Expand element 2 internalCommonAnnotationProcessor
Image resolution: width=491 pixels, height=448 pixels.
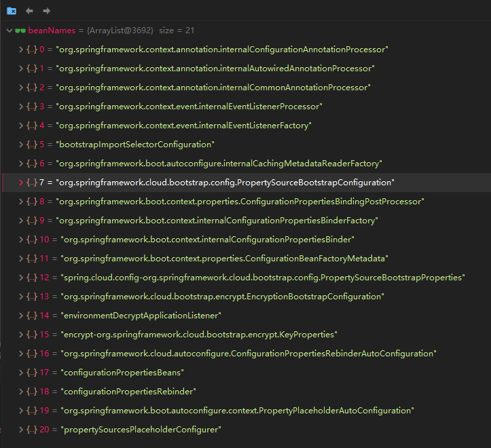click(x=20, y=88)
